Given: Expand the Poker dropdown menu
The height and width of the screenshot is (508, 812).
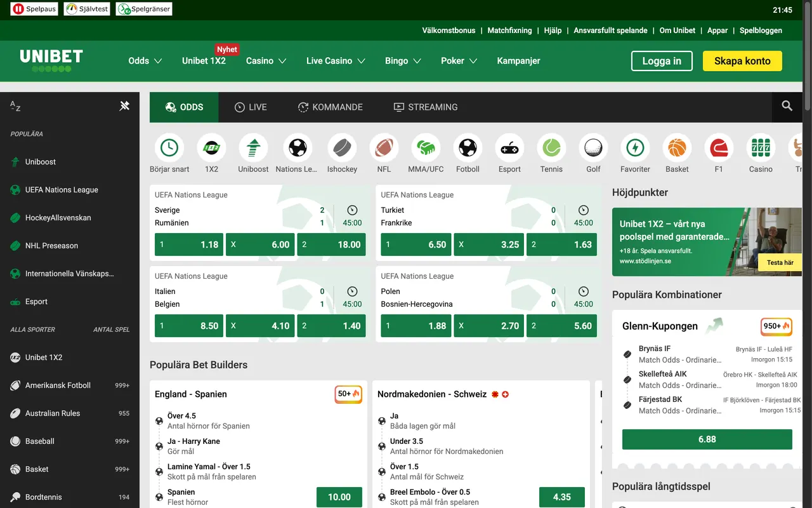Looking at the screenshot, I should (459, 61).
